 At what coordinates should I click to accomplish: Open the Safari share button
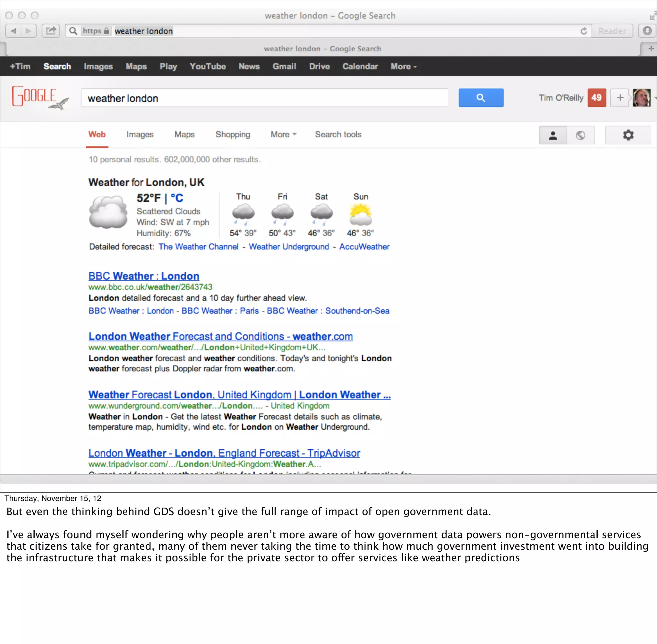point(51,31)
